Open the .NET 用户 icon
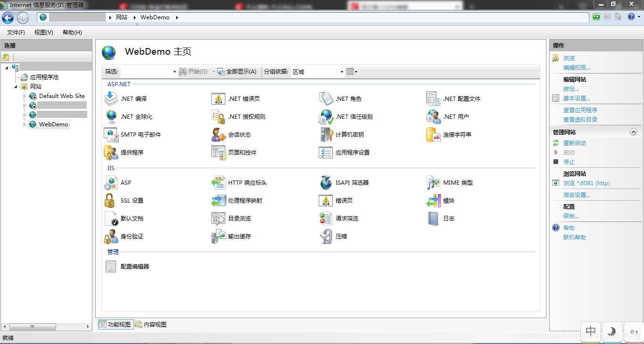The width and height of the screenshot is (644, 344). [x=433, y=116]
